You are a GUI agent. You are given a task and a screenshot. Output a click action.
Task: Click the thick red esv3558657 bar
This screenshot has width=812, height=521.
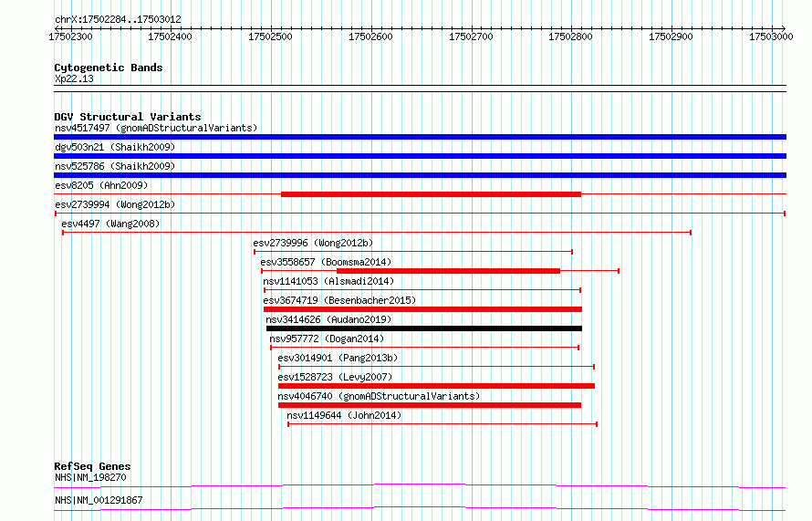449,271
